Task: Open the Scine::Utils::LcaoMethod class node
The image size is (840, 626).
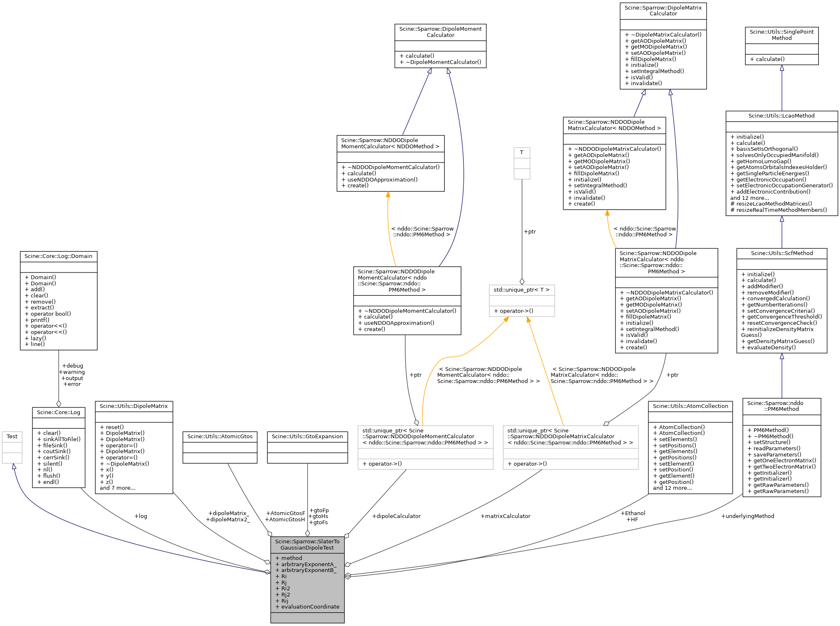Action: coord(781,163)
